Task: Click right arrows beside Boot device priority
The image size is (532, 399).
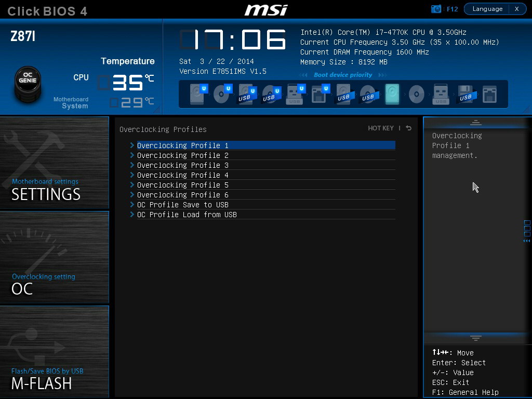Action: pyautogui.click(x=382, y=75)
